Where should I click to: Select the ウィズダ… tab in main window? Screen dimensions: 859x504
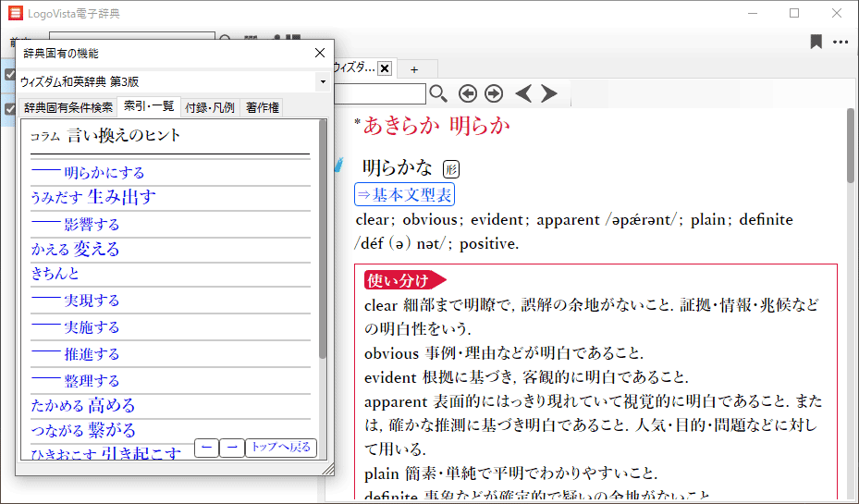tap(354, 68)
